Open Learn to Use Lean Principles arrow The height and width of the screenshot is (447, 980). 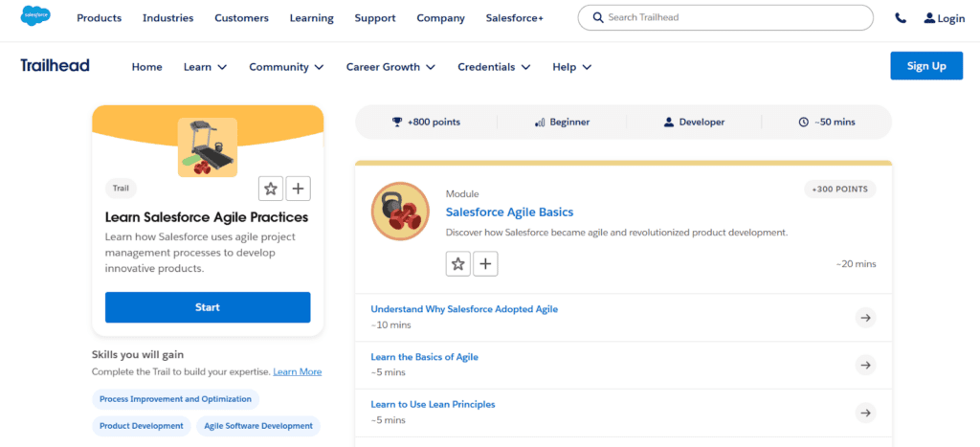865,413
